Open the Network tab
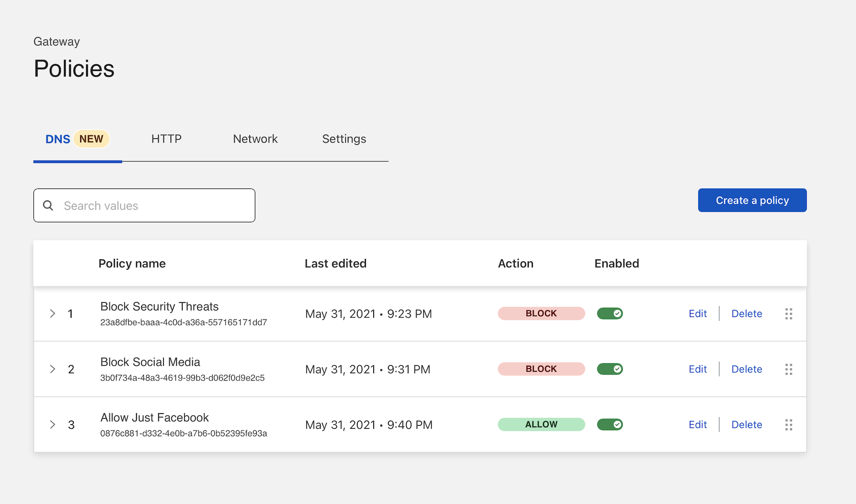Image resolution: width=856 pixels, height=504 pixels. pyautogui.click(x=255, y=139)
